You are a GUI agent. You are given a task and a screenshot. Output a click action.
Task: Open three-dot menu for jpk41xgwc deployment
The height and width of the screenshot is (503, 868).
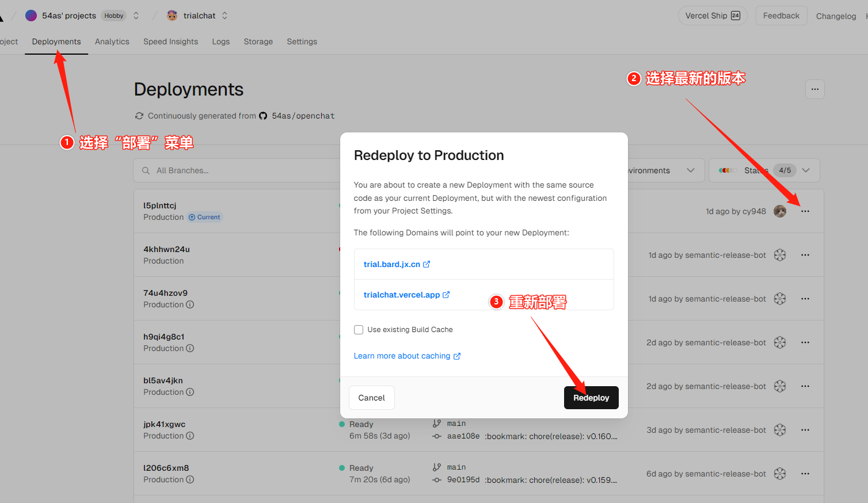pos(805,430)
